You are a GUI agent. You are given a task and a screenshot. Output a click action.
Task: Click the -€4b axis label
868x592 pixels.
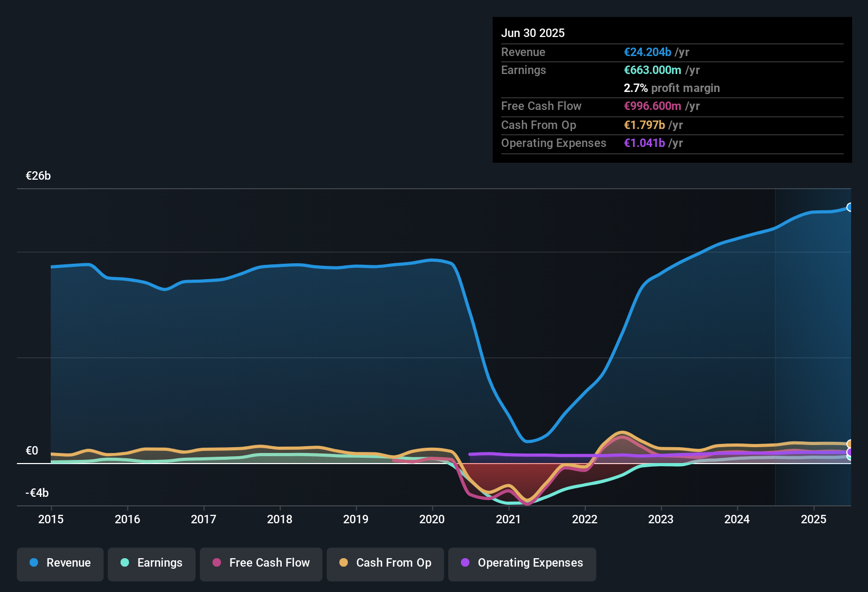(x=37, y=493)
